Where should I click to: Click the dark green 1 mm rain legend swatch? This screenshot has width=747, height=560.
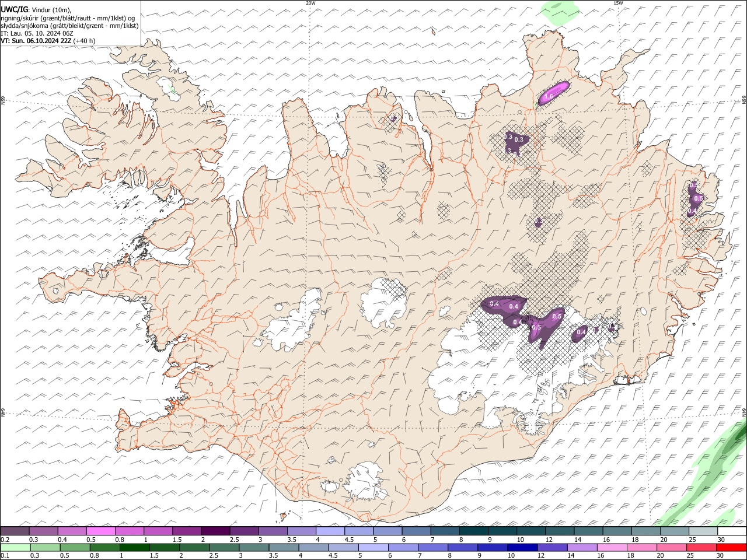pos(134,547)
